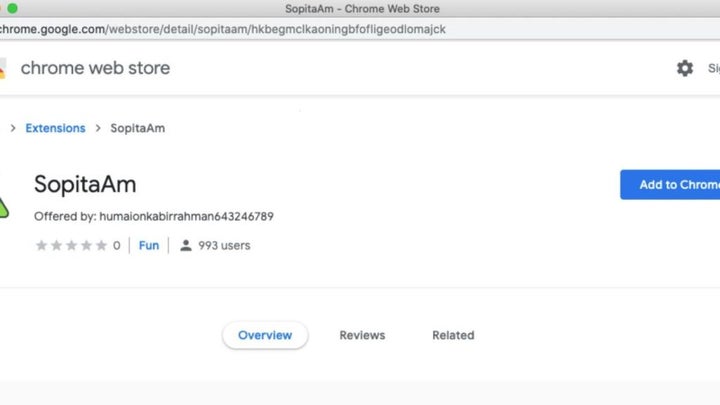
Task: Open the Fun category link
Action: click(149, 245)
